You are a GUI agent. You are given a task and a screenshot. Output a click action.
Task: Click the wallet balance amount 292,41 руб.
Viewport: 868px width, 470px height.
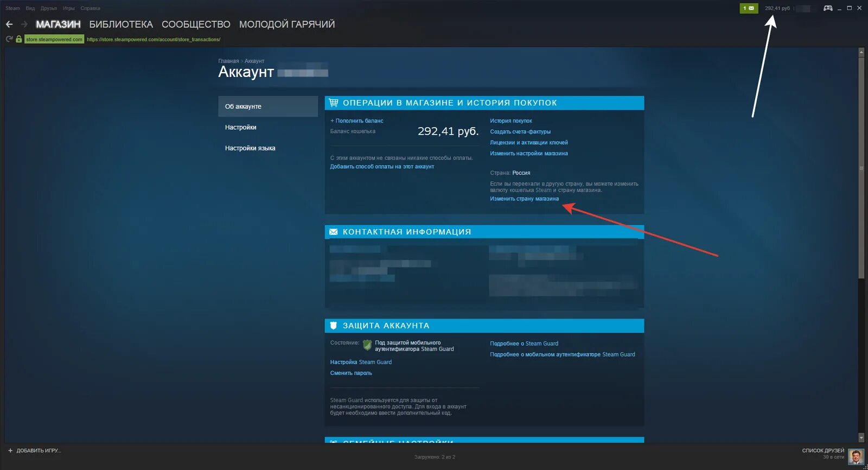448,131
